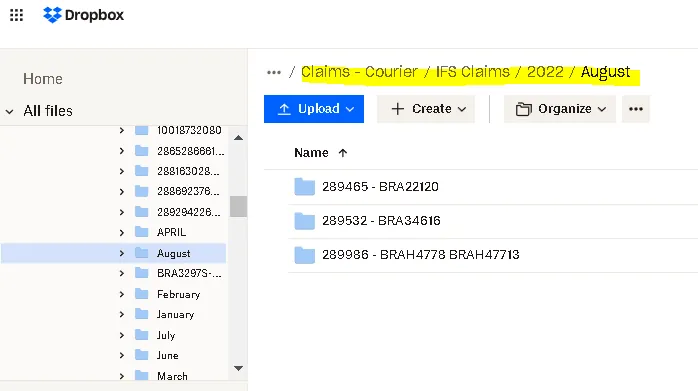Open folder 289532 - BRA34616
The image size is (698, 391).
click(381, 220)
